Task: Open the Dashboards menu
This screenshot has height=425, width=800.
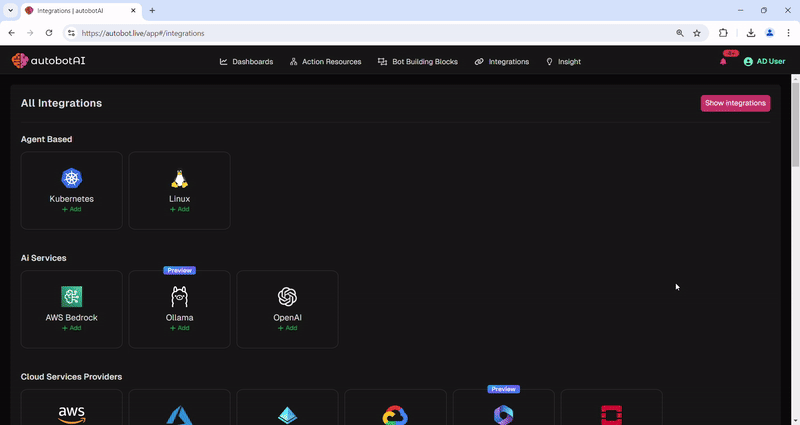Action: [x=246, y=62]
